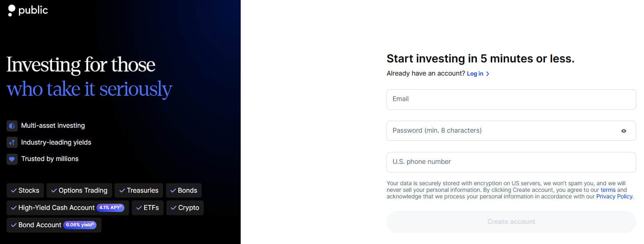Click the Trusted by millions heart icon
Viewport: 644px width, 244px height.
[11, 159]
